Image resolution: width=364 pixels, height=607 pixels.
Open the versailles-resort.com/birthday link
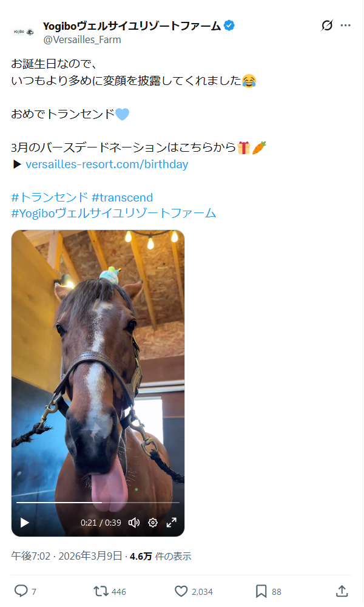pos(107,164)
